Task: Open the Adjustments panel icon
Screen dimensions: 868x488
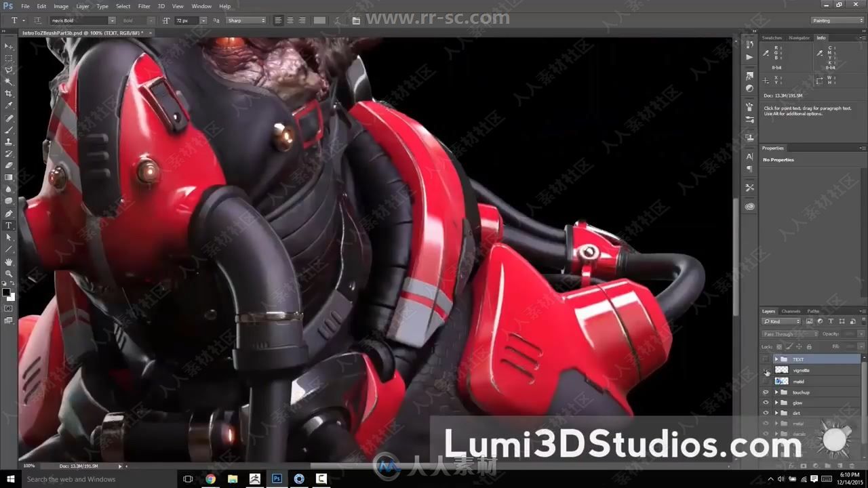Action: pyautogui.click(x=749, y=88)
